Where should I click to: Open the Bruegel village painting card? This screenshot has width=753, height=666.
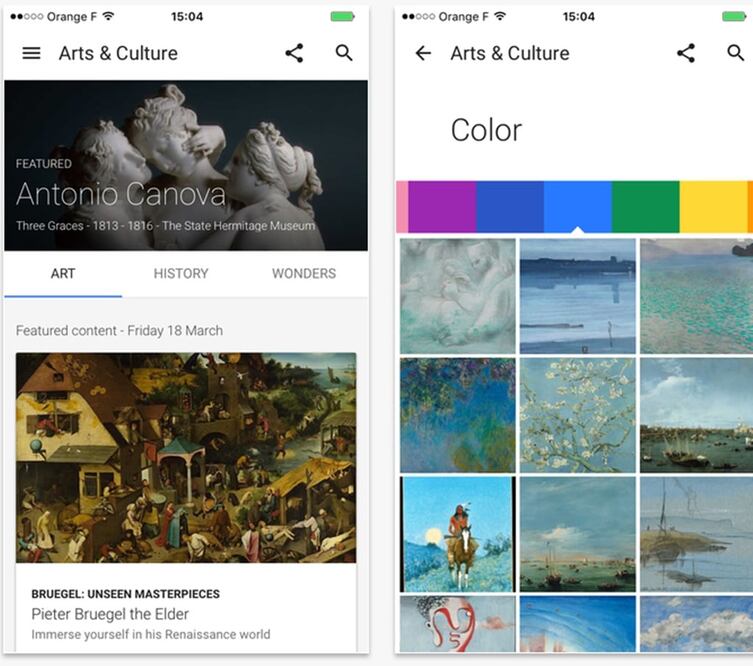(186, 457)
